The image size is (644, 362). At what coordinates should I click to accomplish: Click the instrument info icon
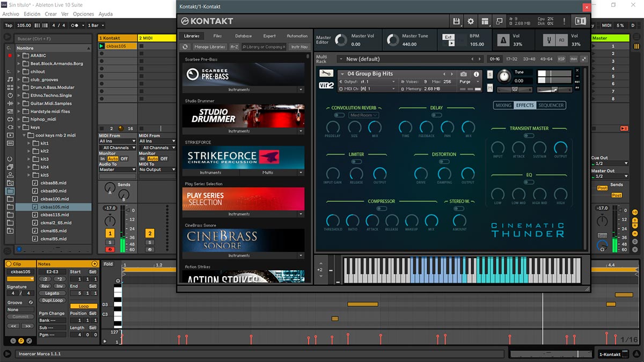click(x=476, y=74)
